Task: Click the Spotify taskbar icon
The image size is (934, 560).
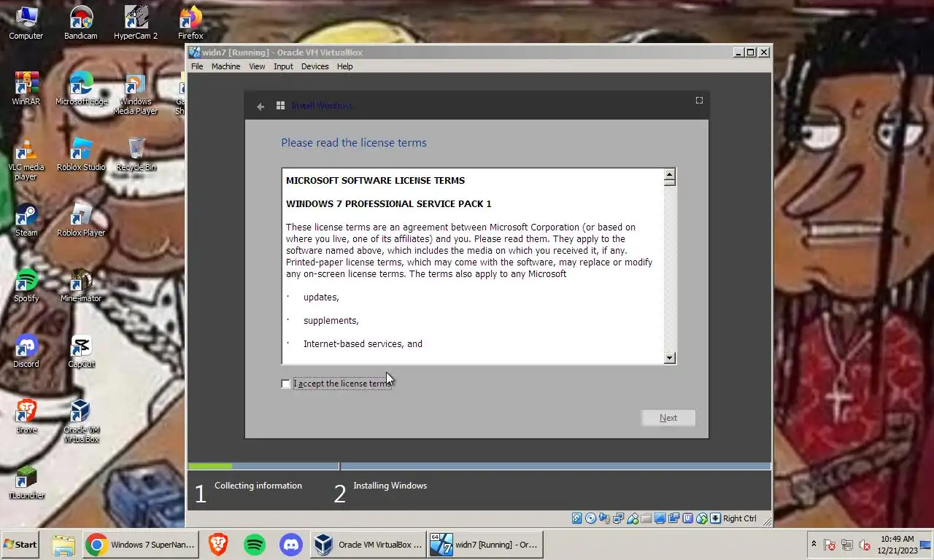Action: coord(254,545)
